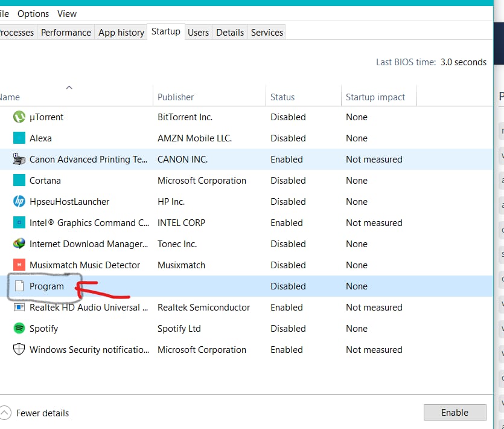Click the Cortana teal icon

(19, 181)
